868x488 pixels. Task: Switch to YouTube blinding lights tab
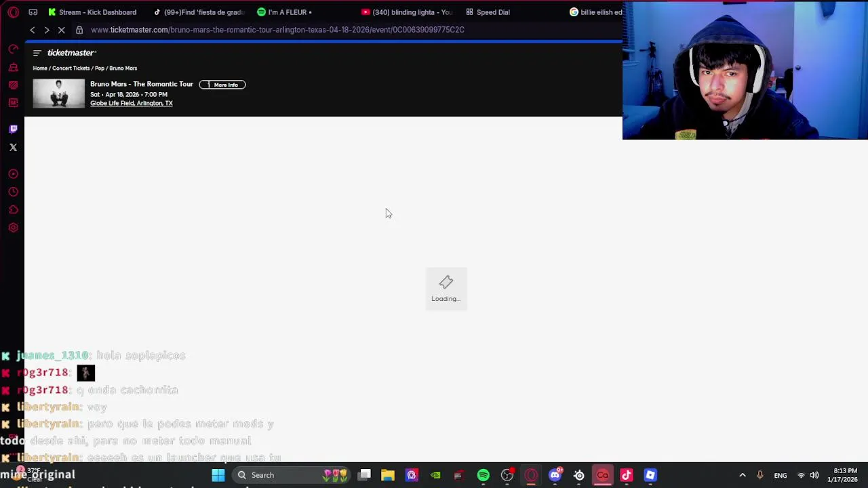coord(407,12)
